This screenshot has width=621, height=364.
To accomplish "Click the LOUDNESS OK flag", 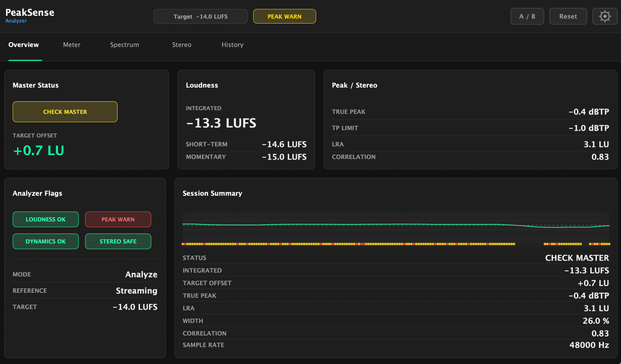I will click(x=46, y=219).
